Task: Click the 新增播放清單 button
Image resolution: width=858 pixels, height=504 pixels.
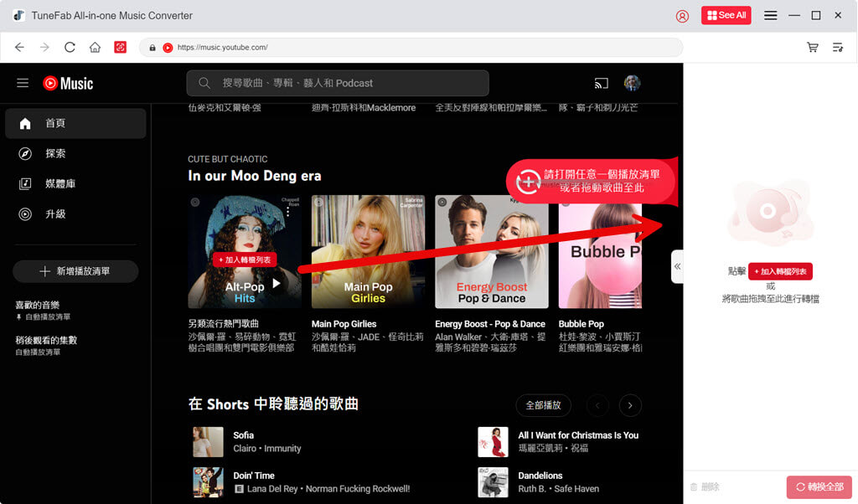Action: (x=75, y=271)
